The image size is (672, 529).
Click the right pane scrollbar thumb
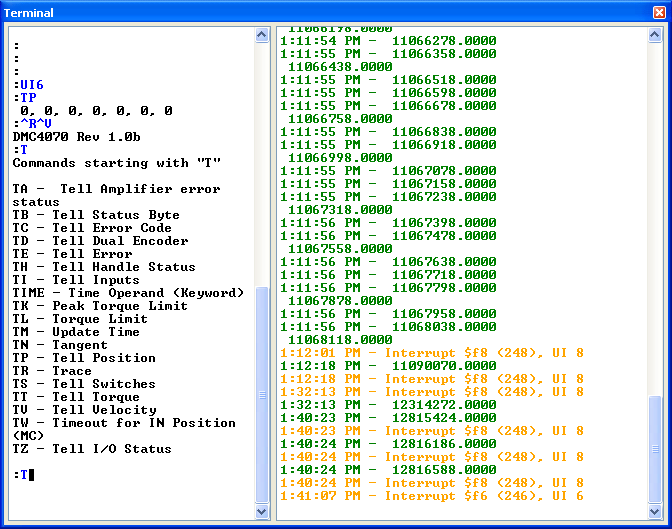(655, 448)
